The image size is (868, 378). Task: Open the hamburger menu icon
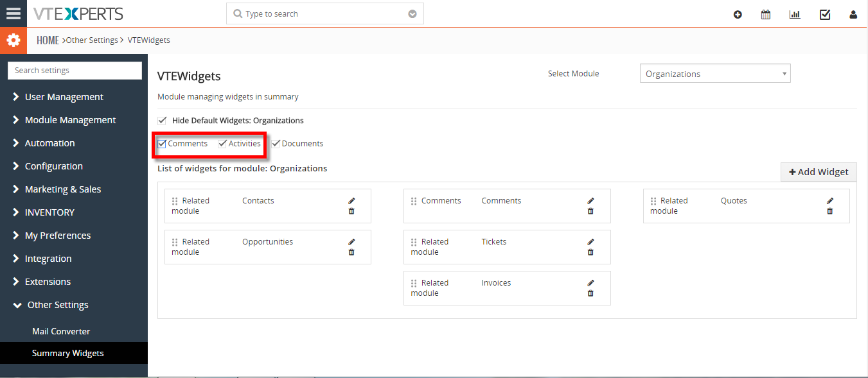coord(13,13)
